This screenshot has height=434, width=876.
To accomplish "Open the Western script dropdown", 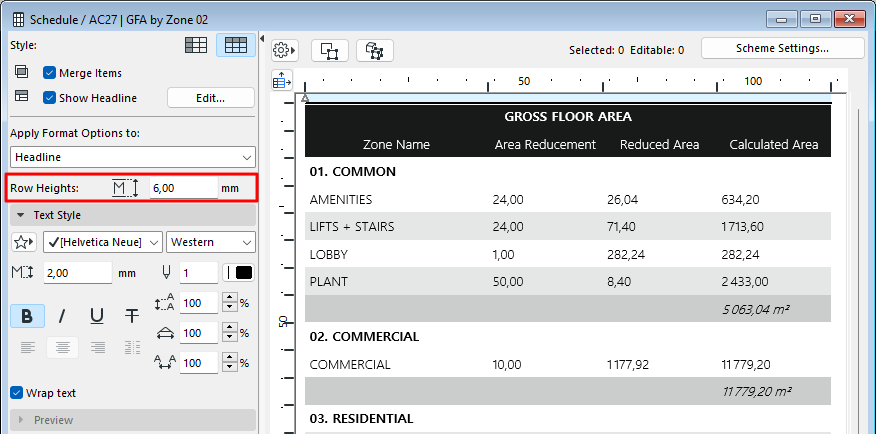I will tap(211, 242).
